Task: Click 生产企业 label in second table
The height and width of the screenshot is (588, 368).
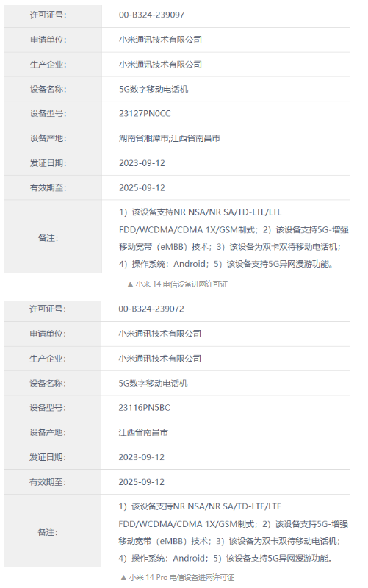Action: tap(48, 359)
